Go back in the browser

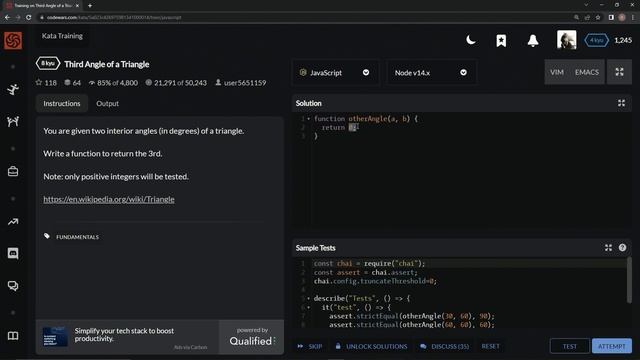pyautogui.click(x=7, y=17)
